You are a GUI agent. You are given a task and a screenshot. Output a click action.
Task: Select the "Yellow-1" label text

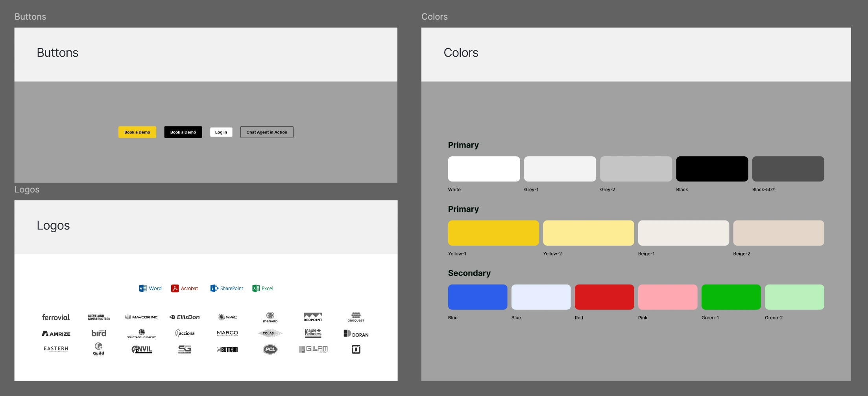[457, 254]
